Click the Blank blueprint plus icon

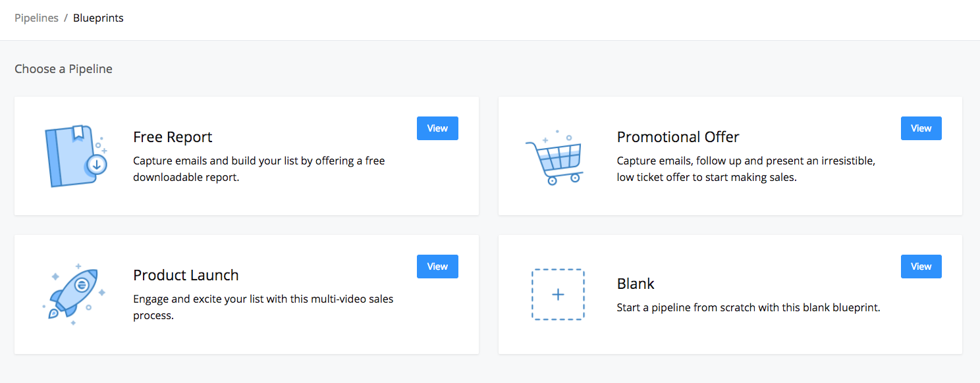point(558,295)
